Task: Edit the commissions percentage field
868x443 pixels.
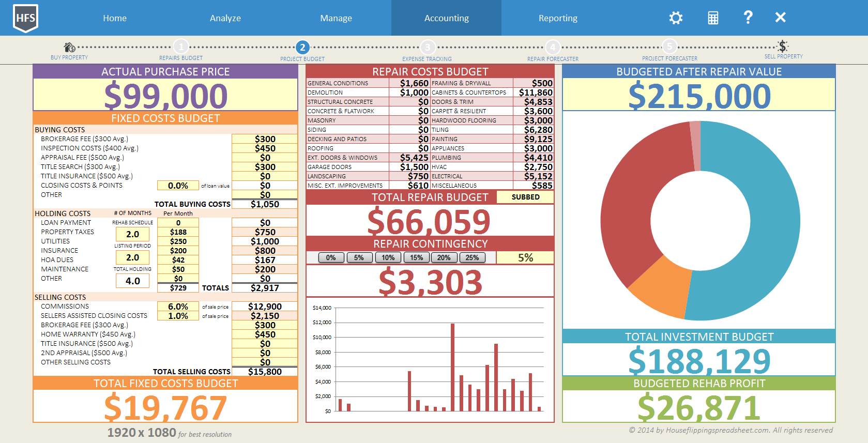Action: 178,307
